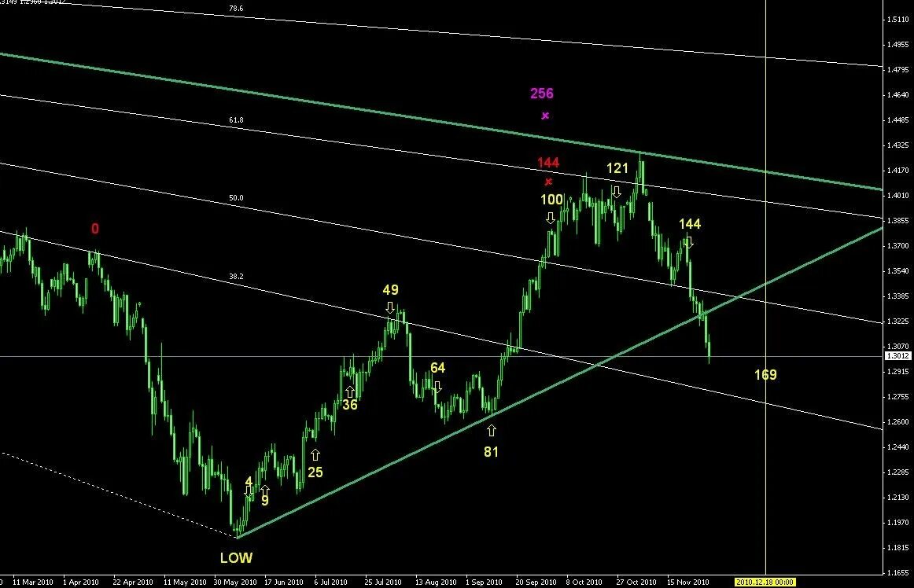The width and height of the screenshot is (914, 588).
Task: Click the 1.3700 price axis value
Action: (897, 246)
